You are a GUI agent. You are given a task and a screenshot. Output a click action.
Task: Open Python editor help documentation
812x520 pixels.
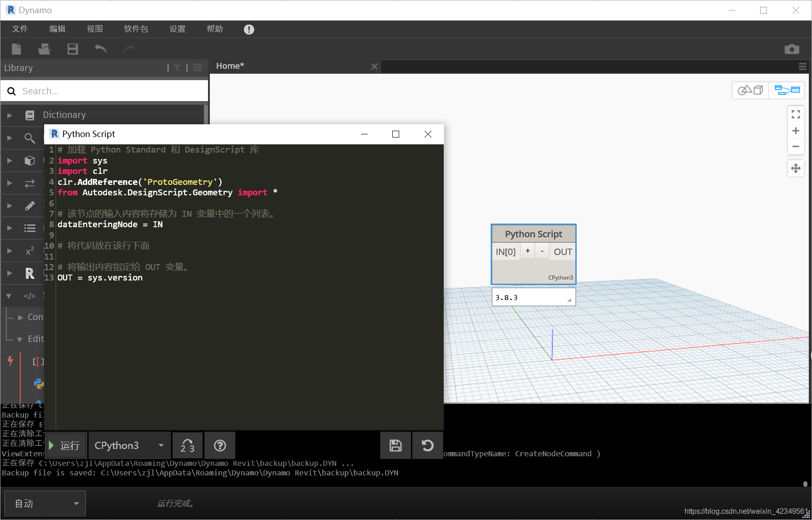(x=220, y=445)
